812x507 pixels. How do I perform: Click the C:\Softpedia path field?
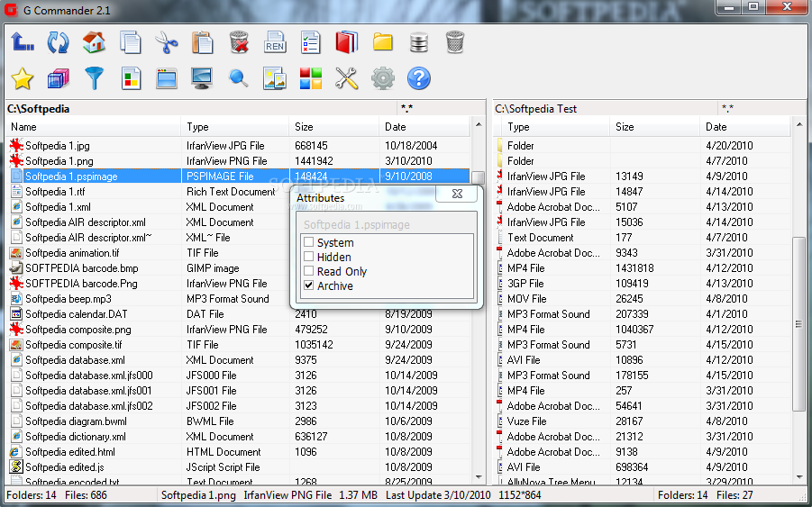point(201,109)
